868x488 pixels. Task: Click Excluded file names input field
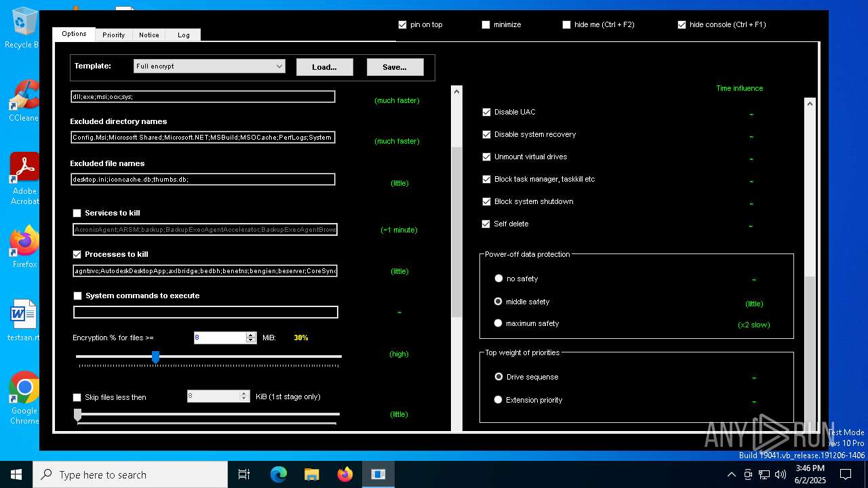click(x=203, y=179)
